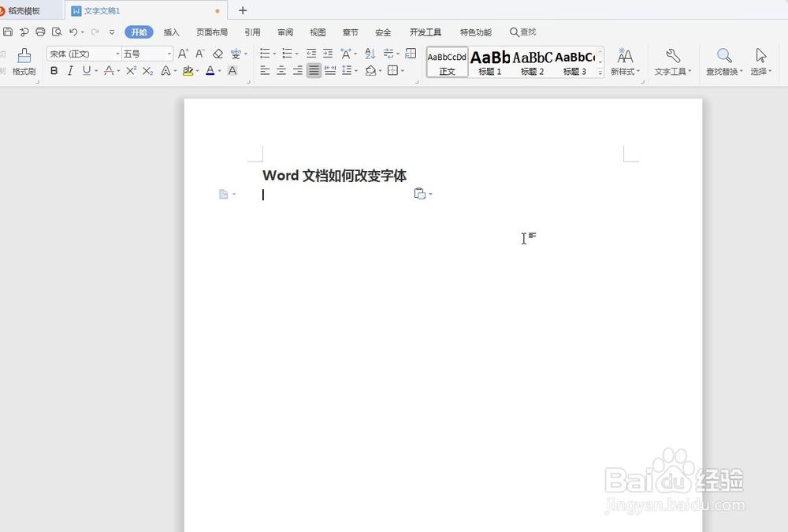Apply yellow highlight with the highlighter icon
The height and width of the screenshot is (532, 788).
(x=188, y=71)
